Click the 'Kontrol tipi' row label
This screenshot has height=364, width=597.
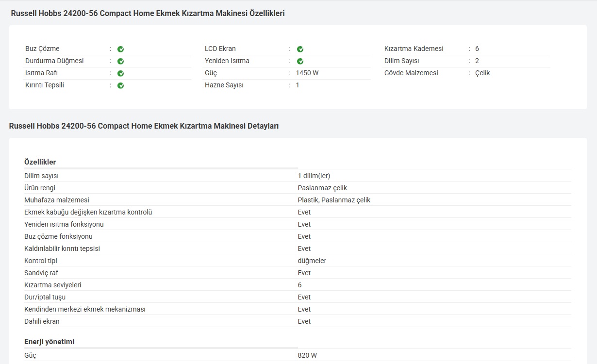click(x=41, y=261)
